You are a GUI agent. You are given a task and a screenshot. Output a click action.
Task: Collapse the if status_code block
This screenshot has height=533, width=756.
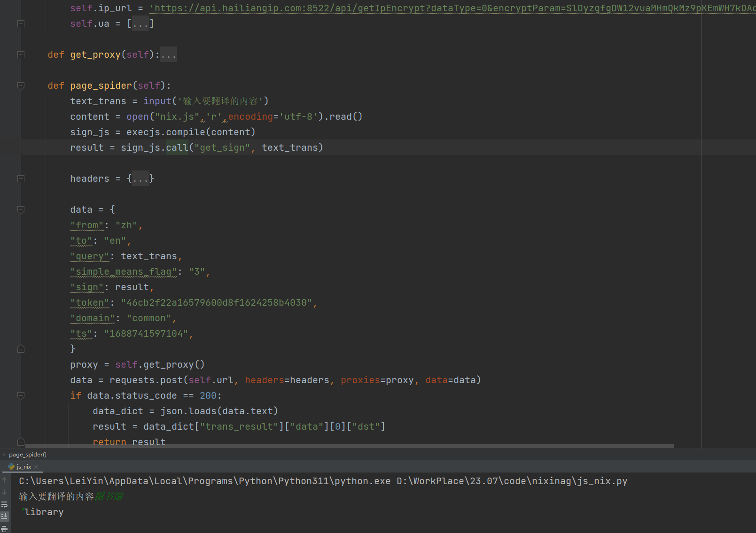point(21,395)
